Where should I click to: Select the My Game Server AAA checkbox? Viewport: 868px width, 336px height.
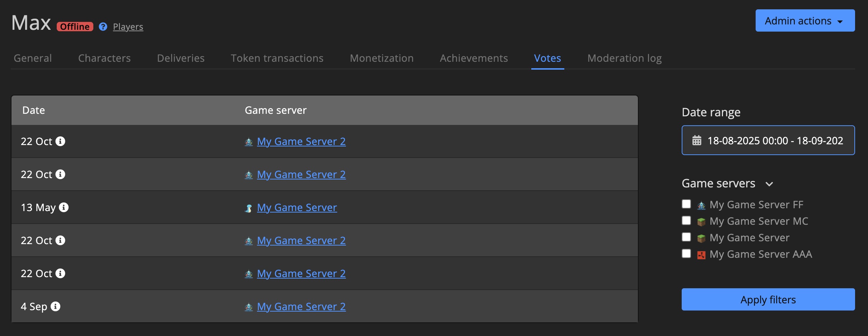[x=686, y=253]
